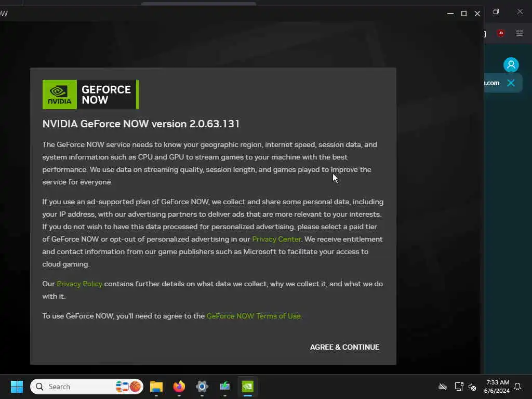532x399 pixels.
Task: Minimize the GeForce NOW window
Action: coord(450,14)
